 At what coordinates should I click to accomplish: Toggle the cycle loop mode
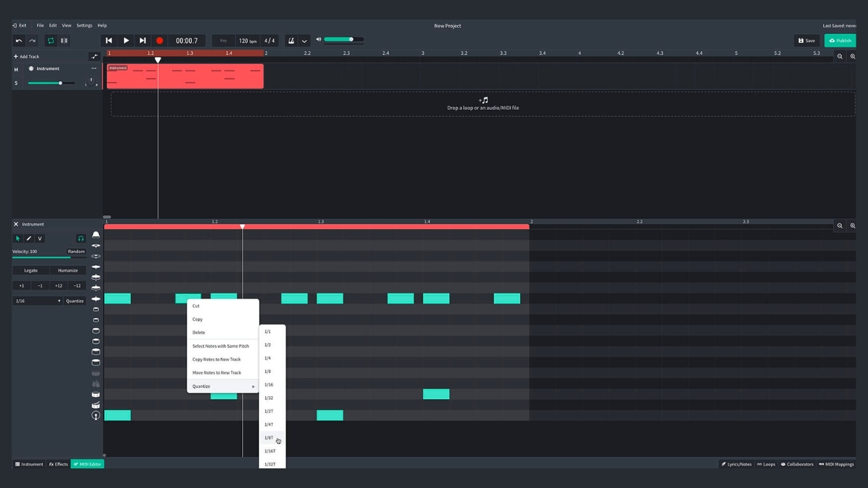pyautogui.click(x=51, y=41)
